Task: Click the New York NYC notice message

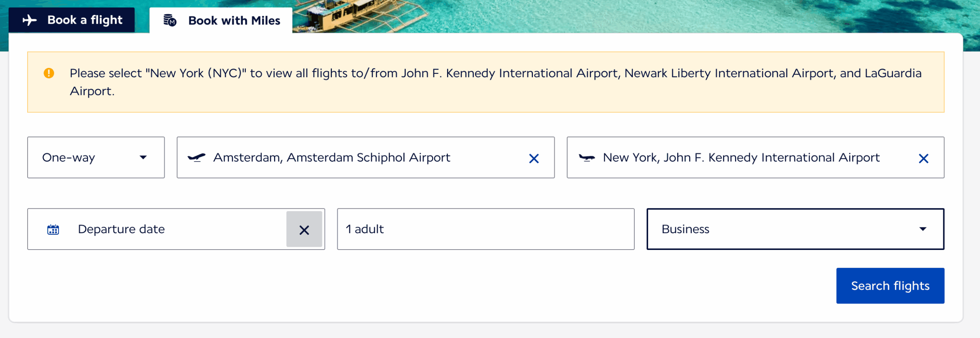Action: tap(495, 82)
